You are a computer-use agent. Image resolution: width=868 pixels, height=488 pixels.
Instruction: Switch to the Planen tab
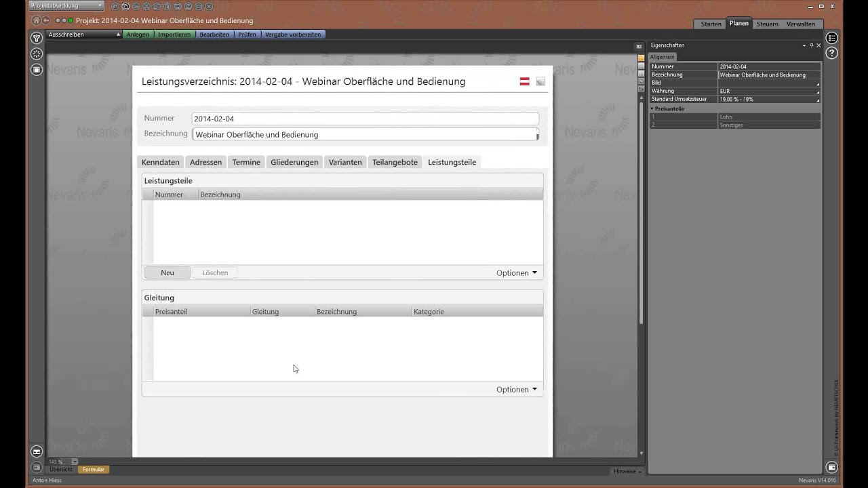[738, 23]
